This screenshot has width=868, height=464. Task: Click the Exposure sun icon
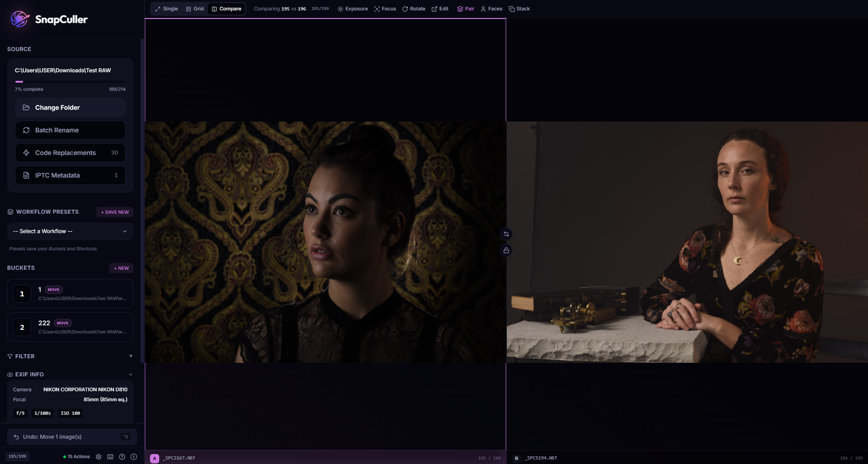click(340, 9)
